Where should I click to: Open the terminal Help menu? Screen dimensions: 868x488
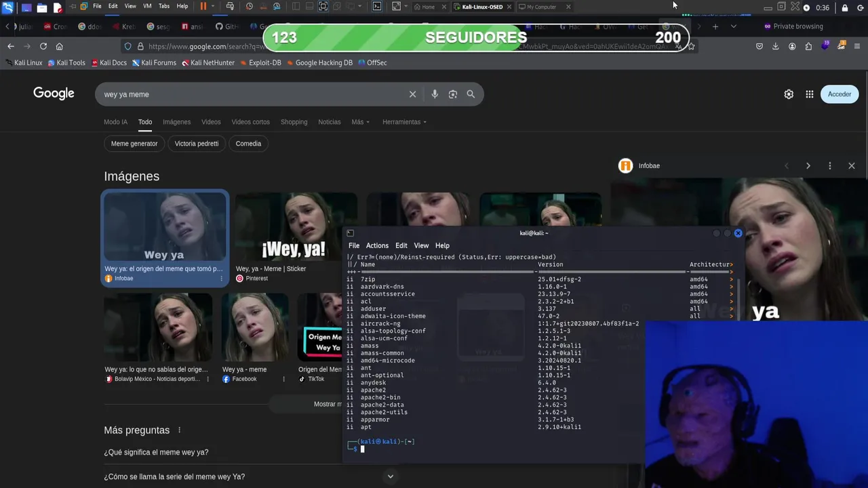(442, 245)
